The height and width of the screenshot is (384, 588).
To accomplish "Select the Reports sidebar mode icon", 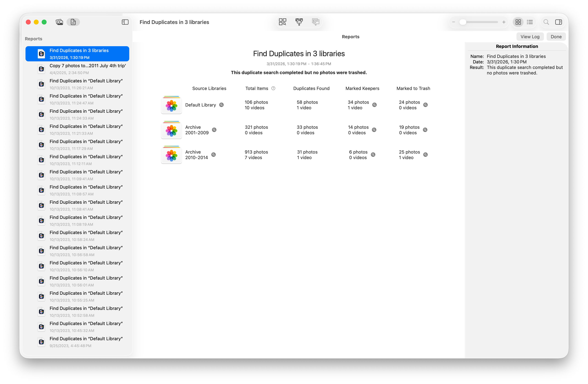I will tap(73, 22).
